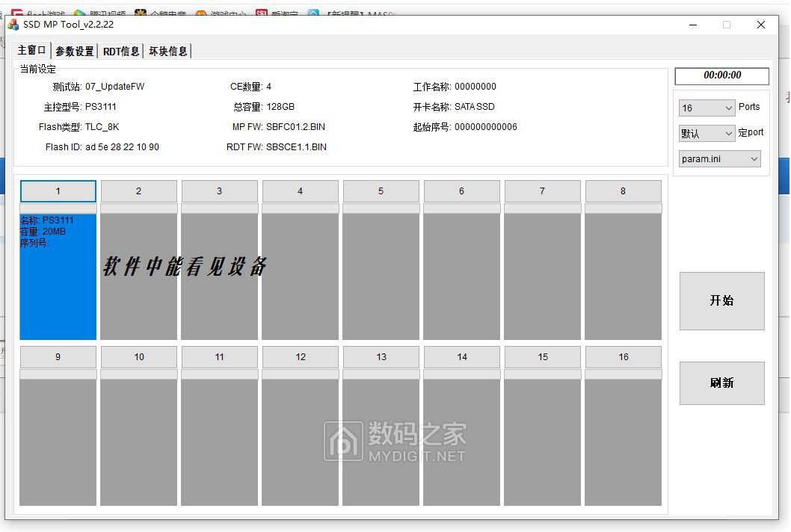Image resolution: width=791 pixels, height=532 pixels.
Task: Choose port 9 header button
Action: click(58, 357)
